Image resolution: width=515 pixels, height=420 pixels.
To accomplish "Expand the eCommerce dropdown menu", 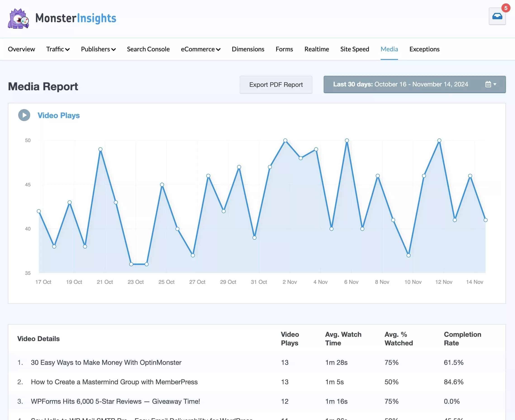I will [201, 49].
